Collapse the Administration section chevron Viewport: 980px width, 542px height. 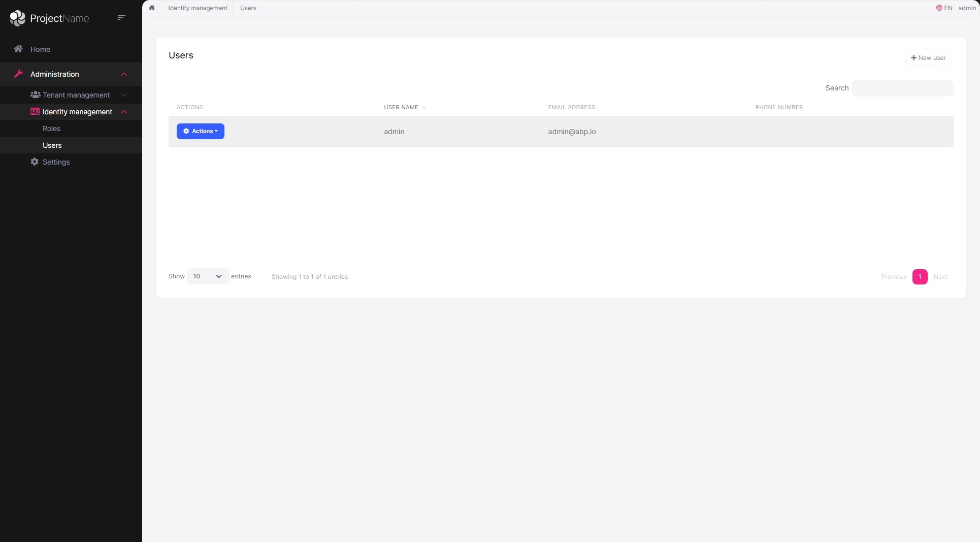click(x=124, y=74)
